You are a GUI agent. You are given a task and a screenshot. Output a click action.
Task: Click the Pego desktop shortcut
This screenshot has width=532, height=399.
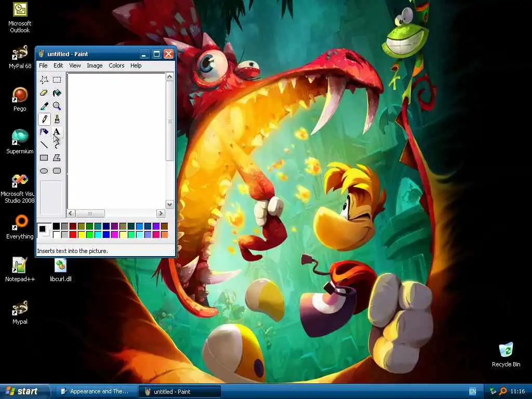click(20, 99)
